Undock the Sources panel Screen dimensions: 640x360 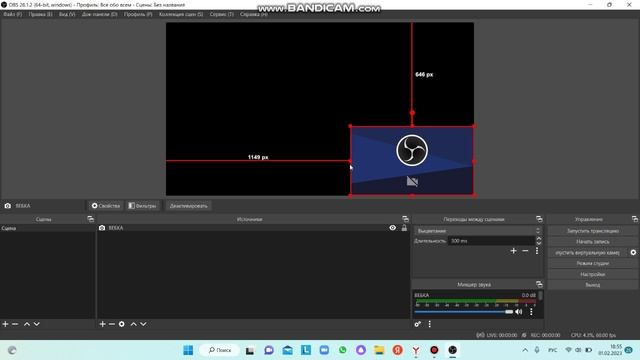pos(405,219)
